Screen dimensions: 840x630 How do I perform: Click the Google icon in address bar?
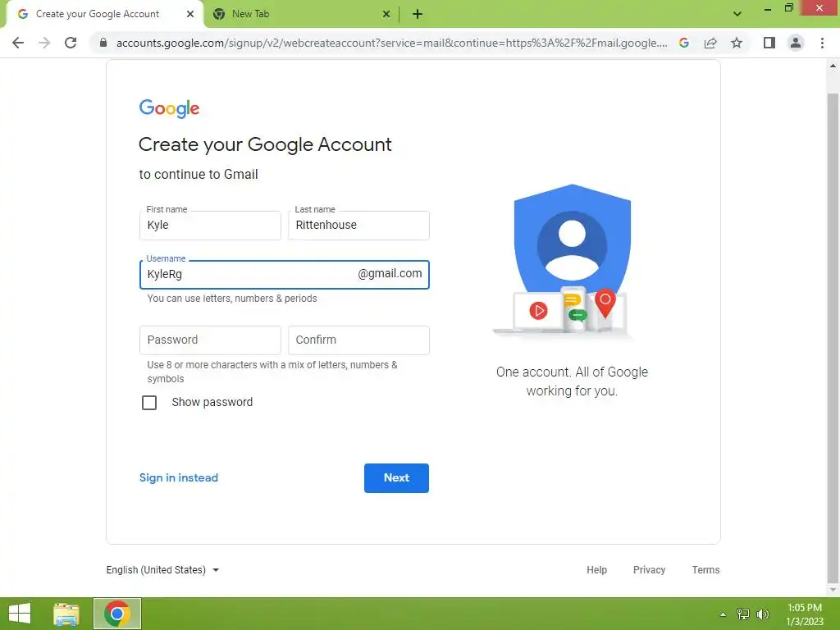coord(684,43)
